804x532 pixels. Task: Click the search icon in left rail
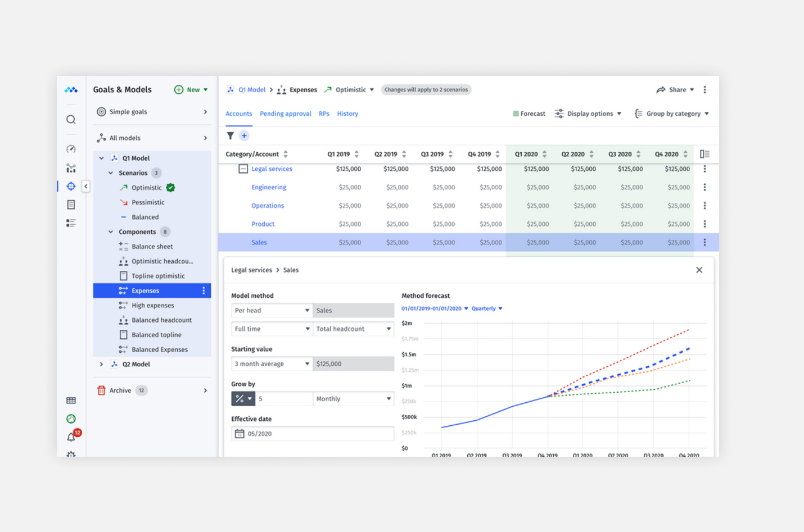[x=71, y=120]
